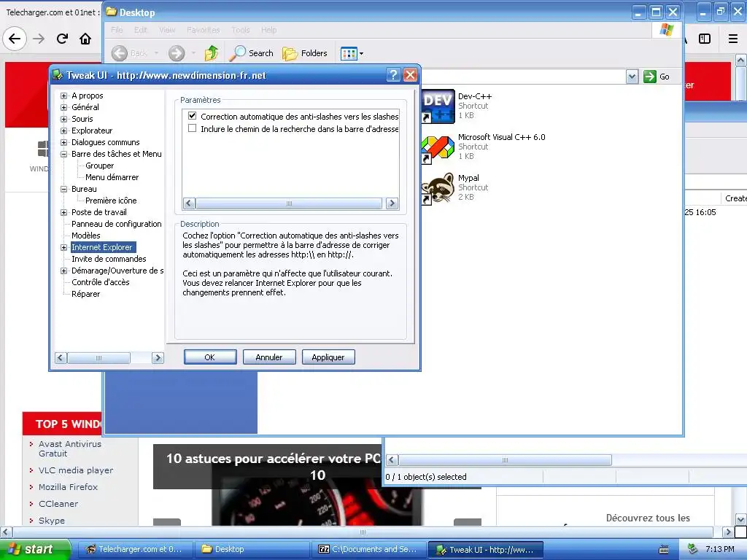Click the OK button in Tweak UI
Viewport: 747px width, 560px height.
pos(210,357)
